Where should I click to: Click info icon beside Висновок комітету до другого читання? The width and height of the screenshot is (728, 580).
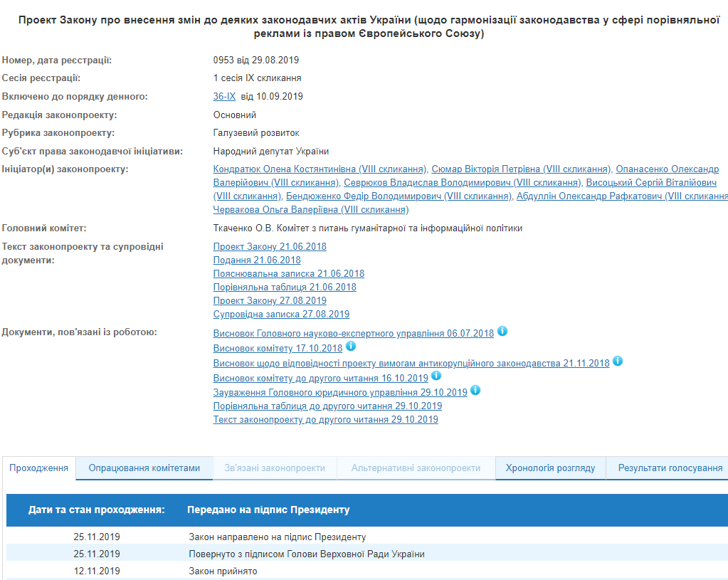click(x=436, y=376)
